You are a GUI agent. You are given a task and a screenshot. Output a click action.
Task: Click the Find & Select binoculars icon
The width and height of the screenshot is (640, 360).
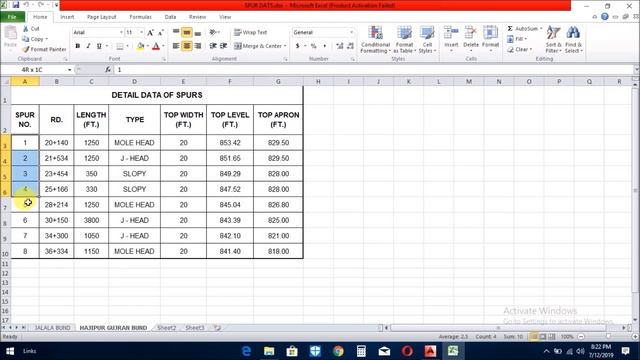pyautogui.click(x=573, y=33)
